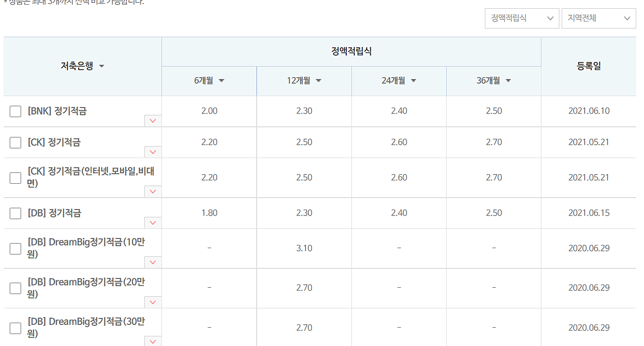The height and width of the screenshot is (346, 644).
Task: Sort by 6개월 rate column arrow
Action: 221,81
